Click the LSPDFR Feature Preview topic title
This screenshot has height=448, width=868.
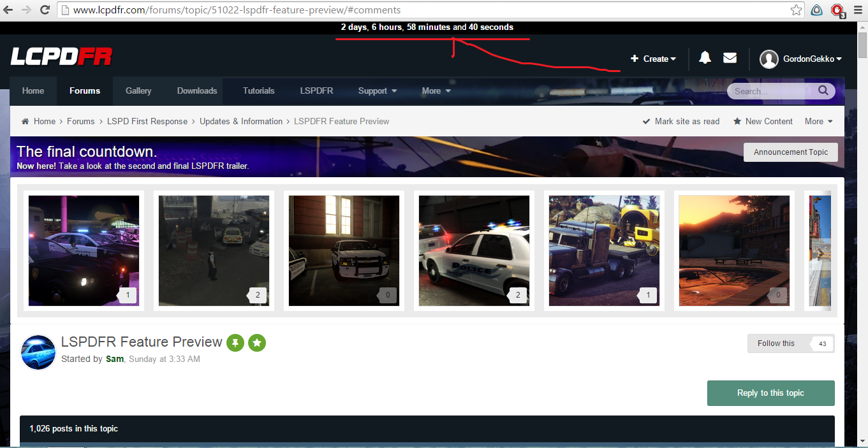pos(142,342)
